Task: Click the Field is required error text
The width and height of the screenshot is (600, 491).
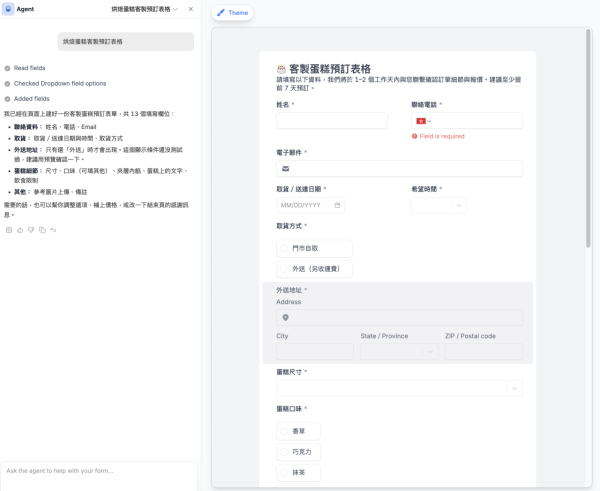Action: pyautogui.click(x=442, y=136)
